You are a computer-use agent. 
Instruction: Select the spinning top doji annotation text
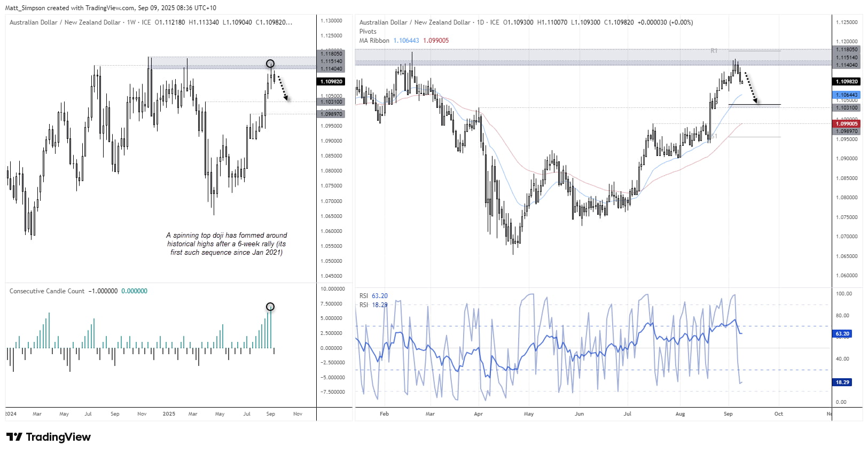point(226,244)
